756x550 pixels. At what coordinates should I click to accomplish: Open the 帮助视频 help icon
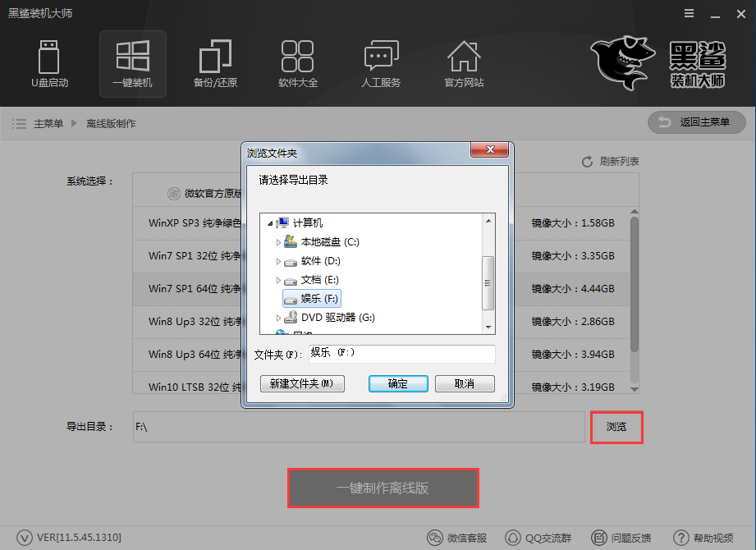pos(681,537)
